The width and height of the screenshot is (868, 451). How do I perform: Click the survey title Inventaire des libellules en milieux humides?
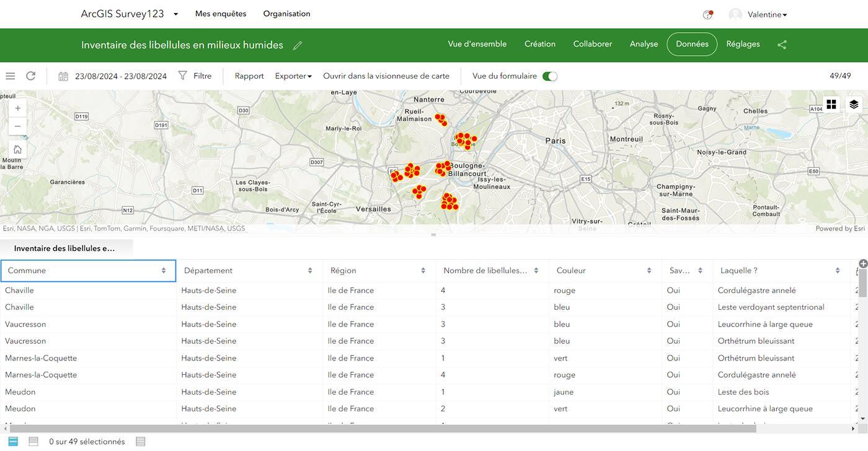click(182, 45)
